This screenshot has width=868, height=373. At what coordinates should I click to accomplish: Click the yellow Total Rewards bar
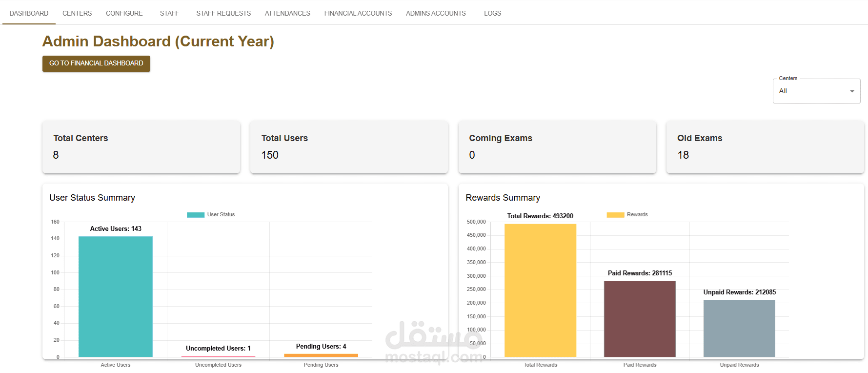(x=540, y=290)
